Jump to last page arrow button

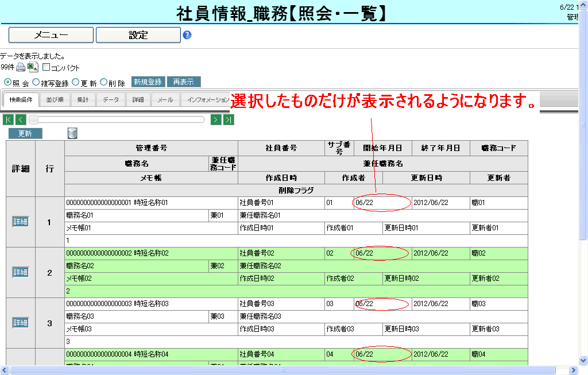229,119
